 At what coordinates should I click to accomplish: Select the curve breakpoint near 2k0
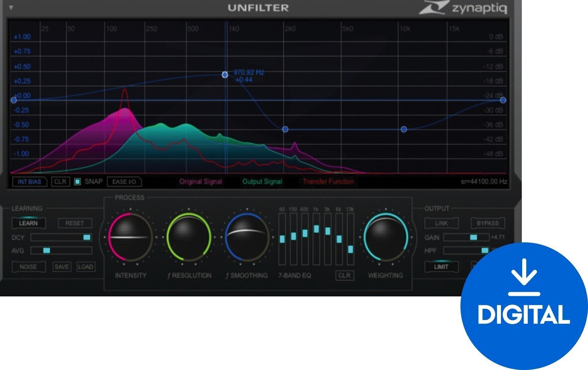coord(285,129)
